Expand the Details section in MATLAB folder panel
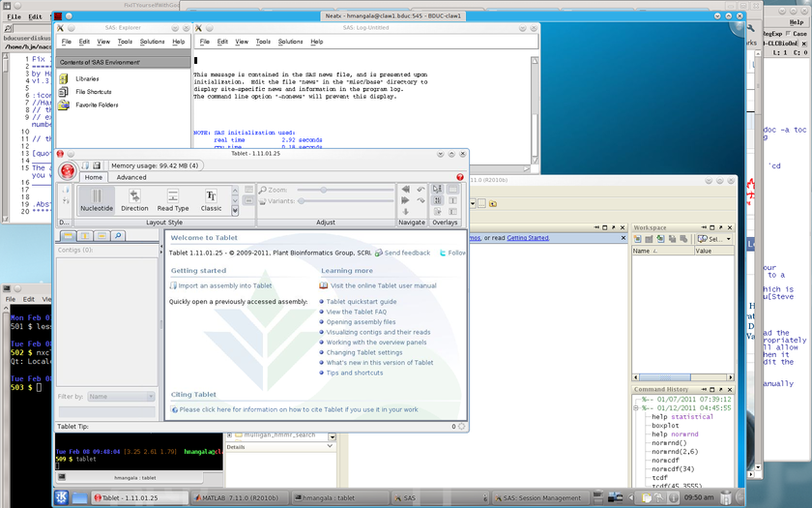This screenshot has width=812, height=508. point(330,446)
